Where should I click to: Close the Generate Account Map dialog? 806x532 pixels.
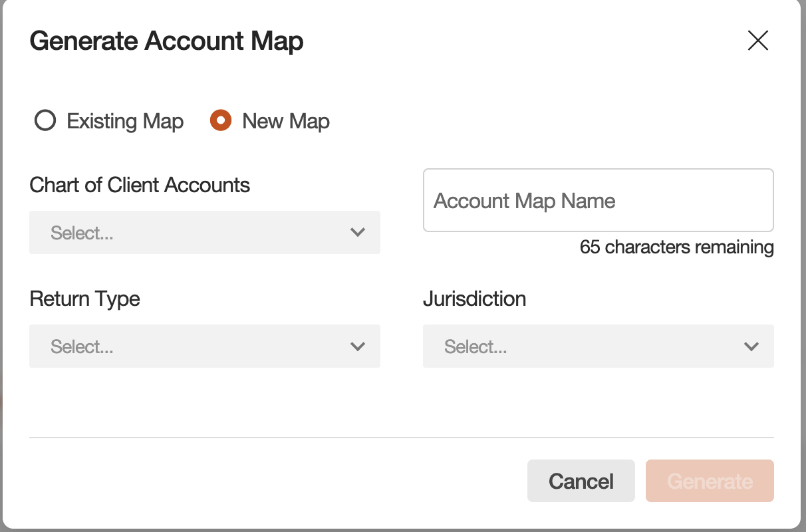(x=757, y=41)
